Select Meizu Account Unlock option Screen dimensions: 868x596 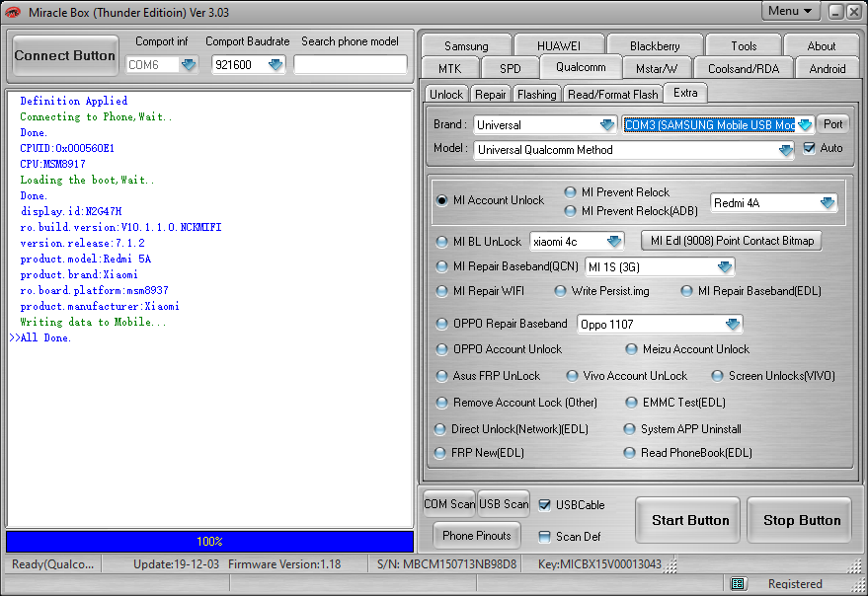(631, 349)
